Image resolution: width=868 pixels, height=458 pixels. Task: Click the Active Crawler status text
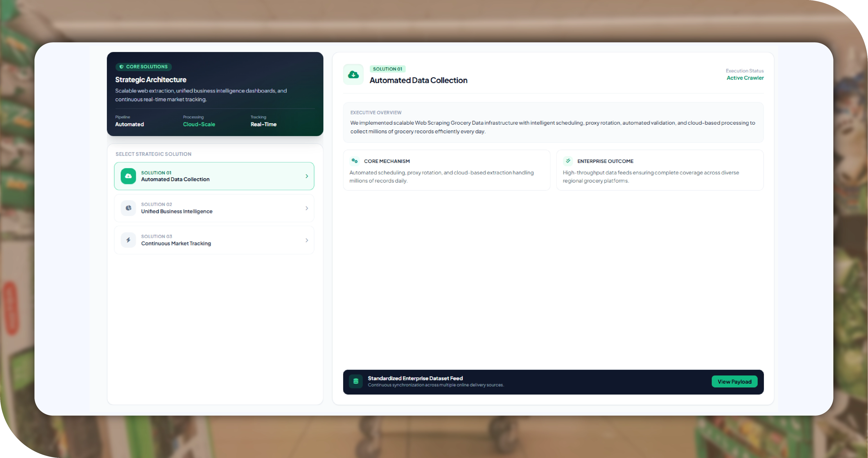[x=745, y=78]
